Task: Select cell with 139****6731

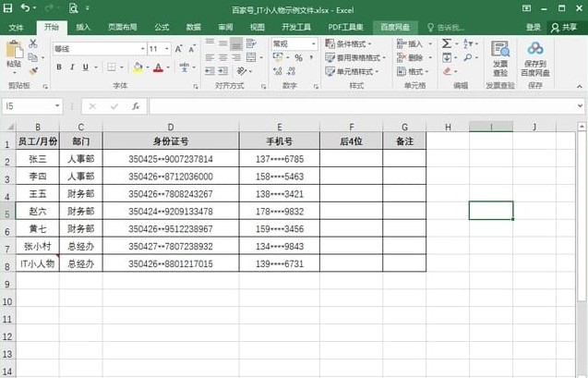Action: [280, 263]
